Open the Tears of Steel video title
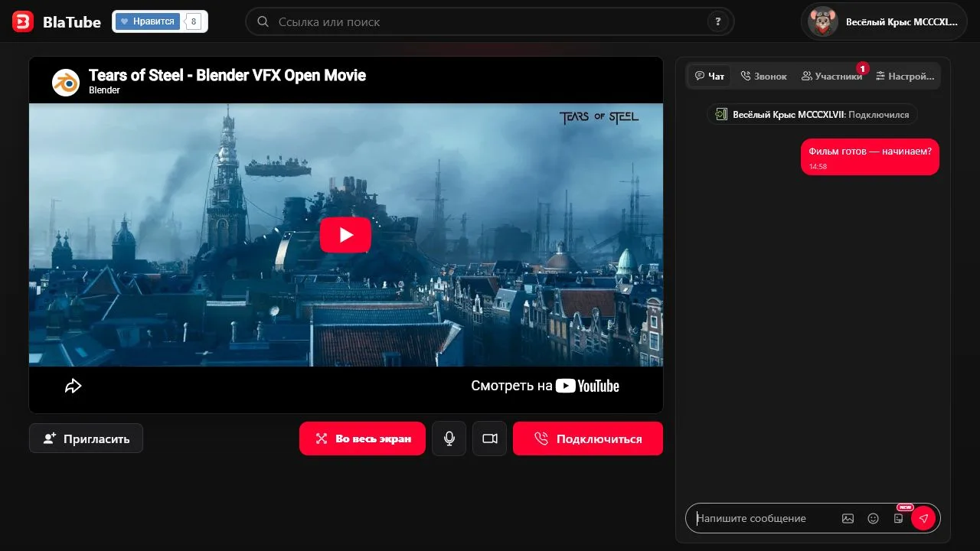Screen dimensions: 980x551 227,75
